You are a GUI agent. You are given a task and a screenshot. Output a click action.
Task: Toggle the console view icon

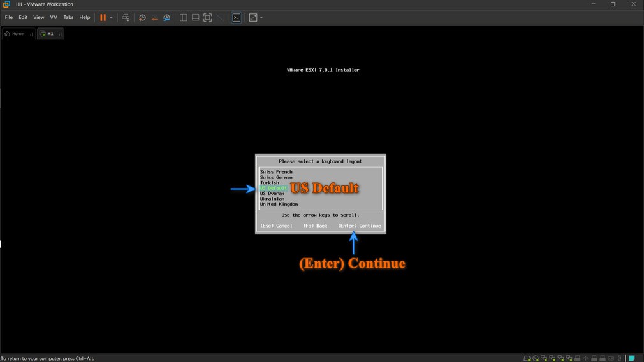coord(237,18)
